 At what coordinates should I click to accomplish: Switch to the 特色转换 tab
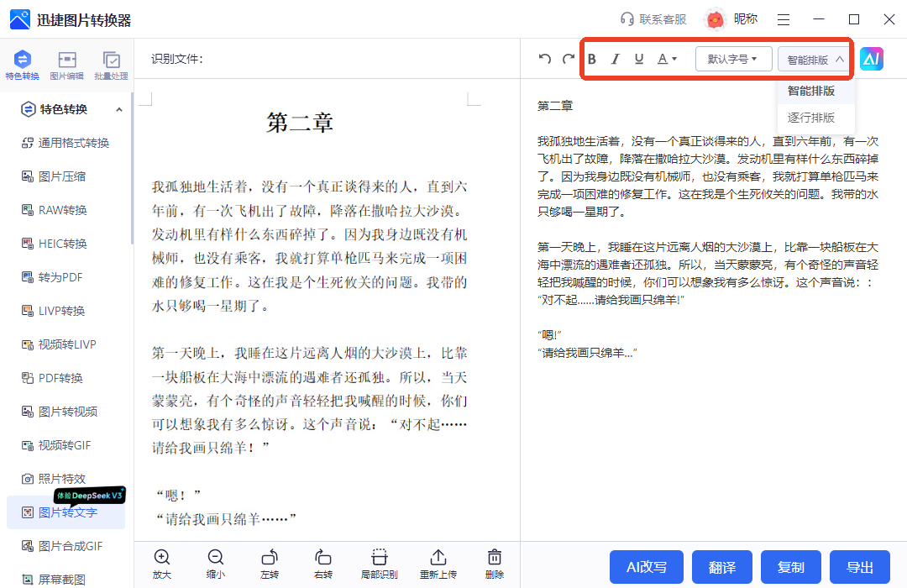(23, 65)
